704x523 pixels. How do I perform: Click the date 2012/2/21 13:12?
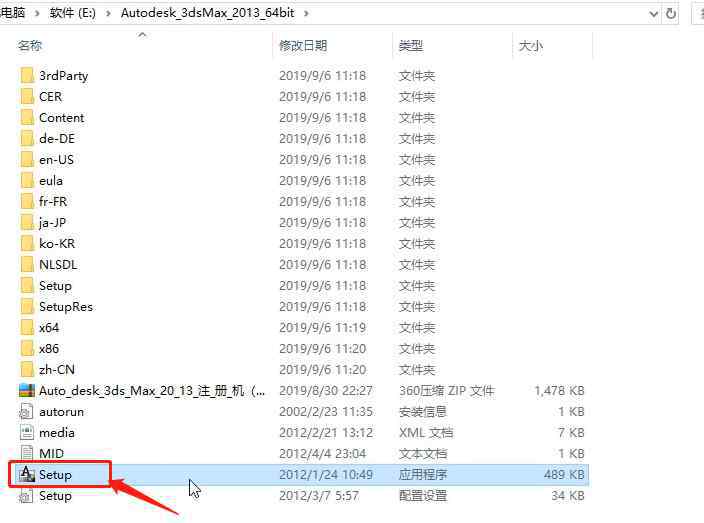326,433
